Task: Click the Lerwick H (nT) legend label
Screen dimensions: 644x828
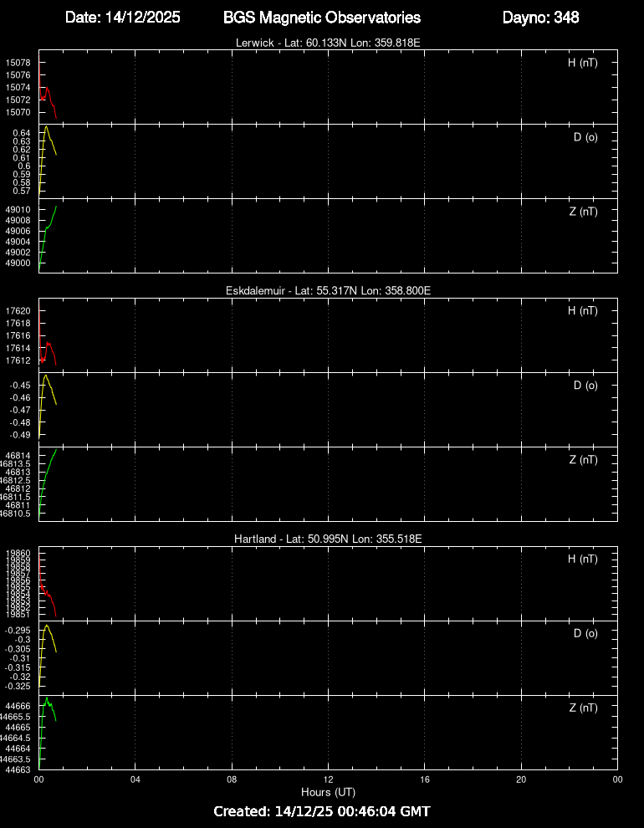Action: 582,63
